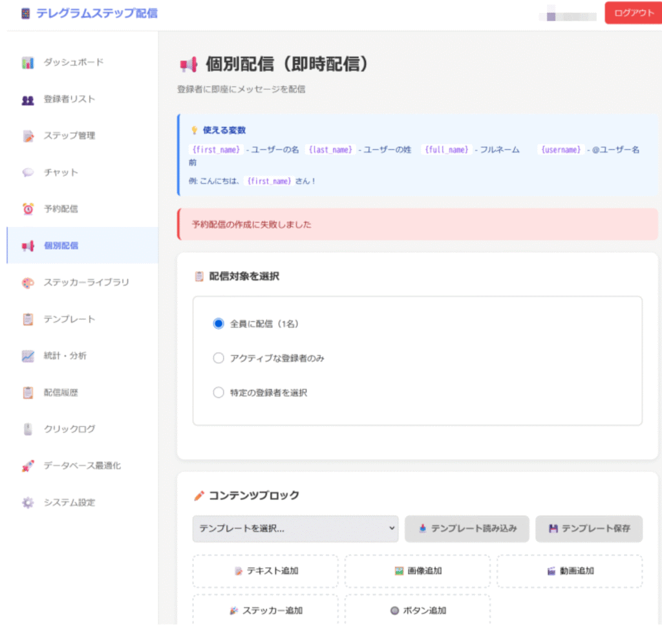Click the テレグラムステップ配信 header title

pos(96,13)
